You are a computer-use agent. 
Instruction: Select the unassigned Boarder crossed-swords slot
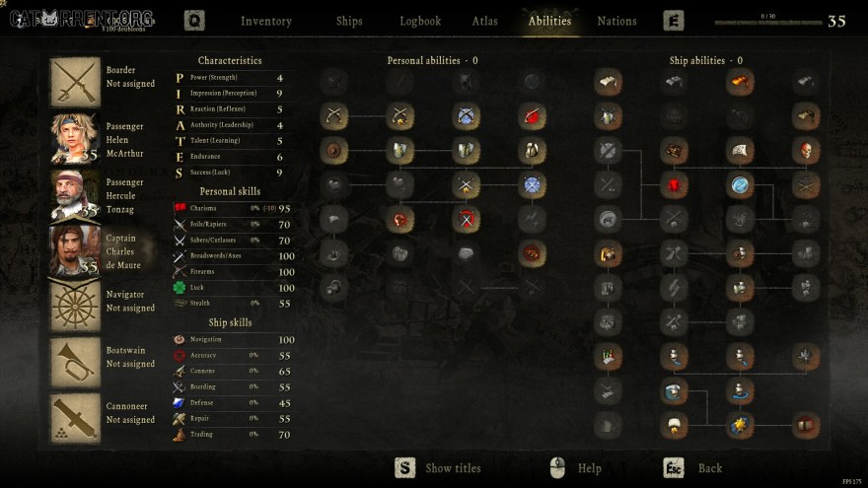point(75,82)
